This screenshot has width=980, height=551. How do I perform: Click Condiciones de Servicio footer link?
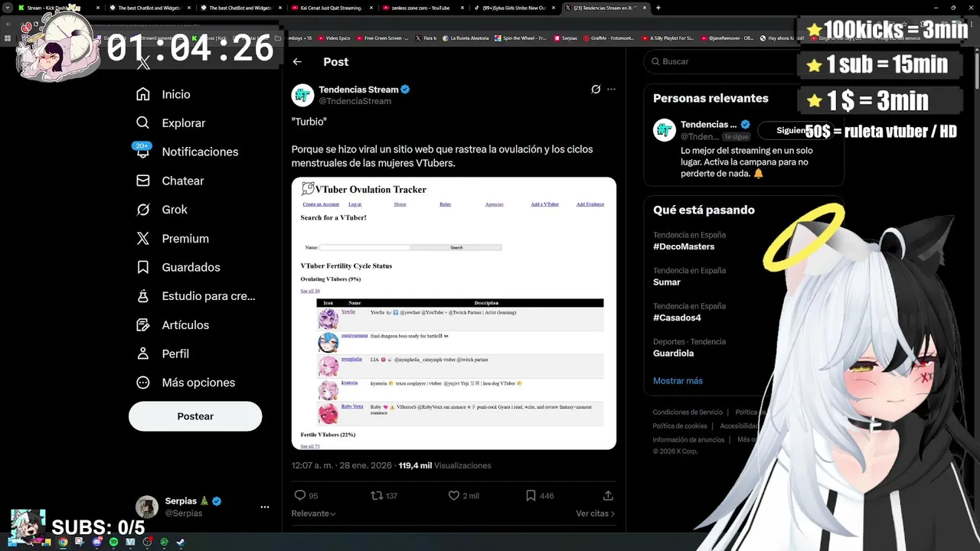point(688,412)
